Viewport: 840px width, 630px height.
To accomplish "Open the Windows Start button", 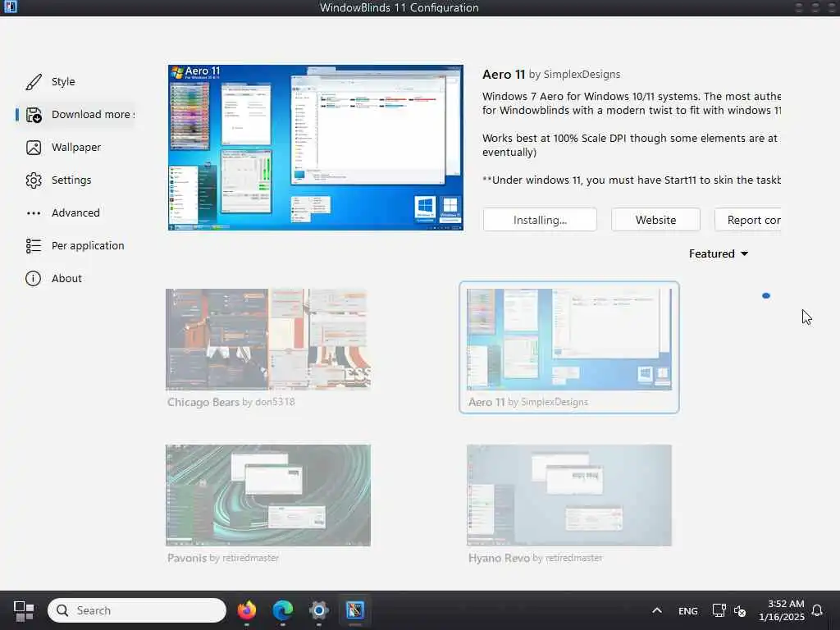I will [24, 610].
